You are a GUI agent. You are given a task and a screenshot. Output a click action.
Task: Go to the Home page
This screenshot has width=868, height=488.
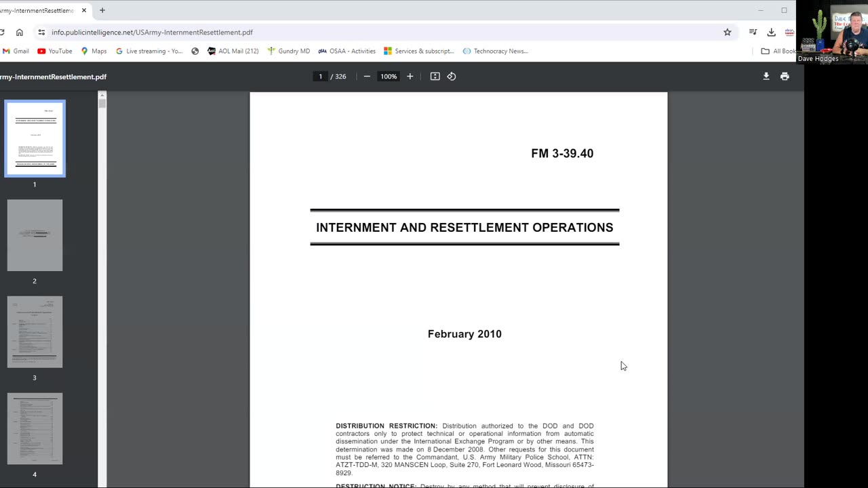pos(20,32)
